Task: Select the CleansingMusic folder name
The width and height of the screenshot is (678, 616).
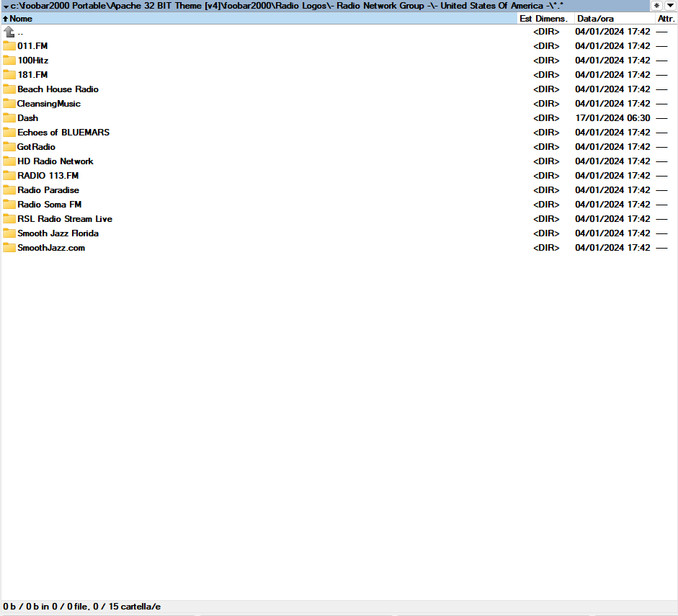Action: point(49,104)
